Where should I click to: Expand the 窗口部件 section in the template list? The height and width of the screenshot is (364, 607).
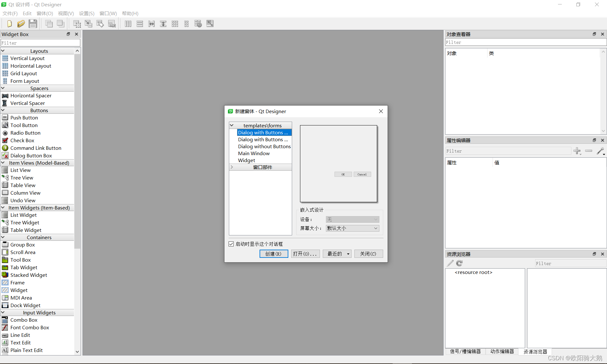[x=232, y=167]
